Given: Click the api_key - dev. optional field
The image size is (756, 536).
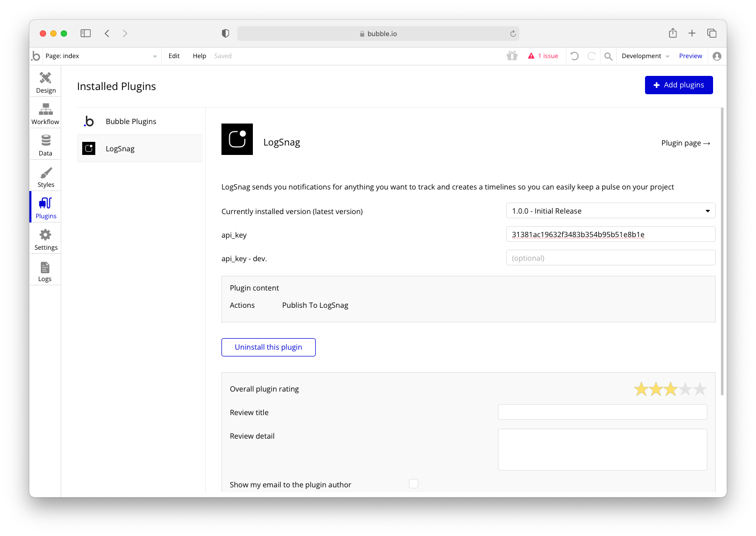Looking at the screenshot, I should pos(610,258).
